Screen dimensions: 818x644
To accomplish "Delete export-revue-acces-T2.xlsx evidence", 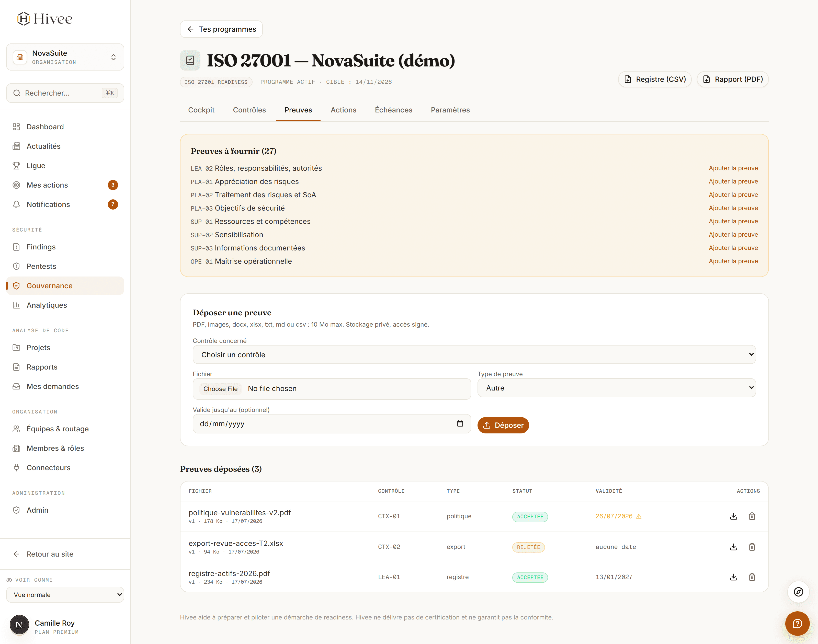I will pyautogui.click(x=752, y=547).
